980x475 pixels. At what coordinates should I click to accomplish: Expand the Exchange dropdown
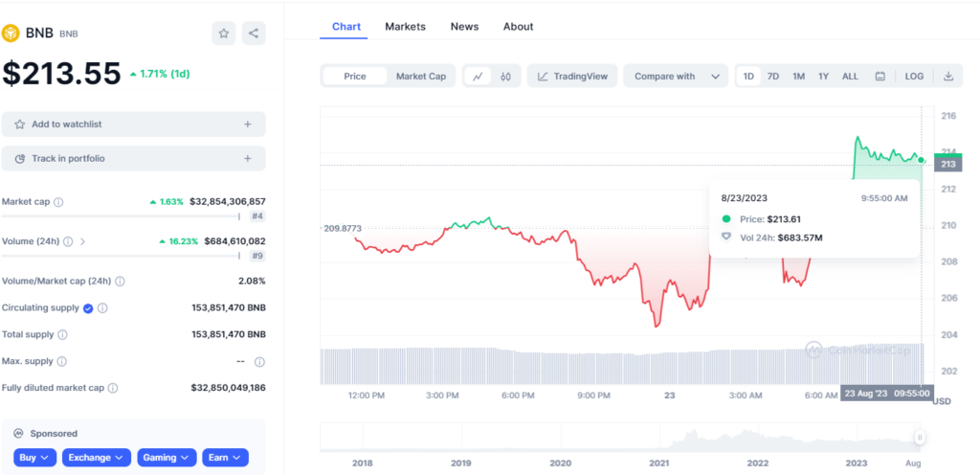[97, 458]
